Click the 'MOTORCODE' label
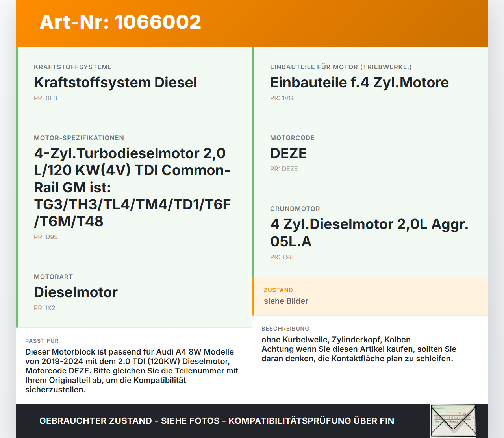 coord(293,138)
